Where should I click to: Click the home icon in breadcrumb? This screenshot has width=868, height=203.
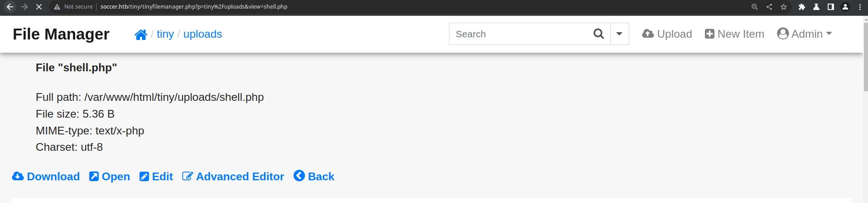click(x=141, y=35)
